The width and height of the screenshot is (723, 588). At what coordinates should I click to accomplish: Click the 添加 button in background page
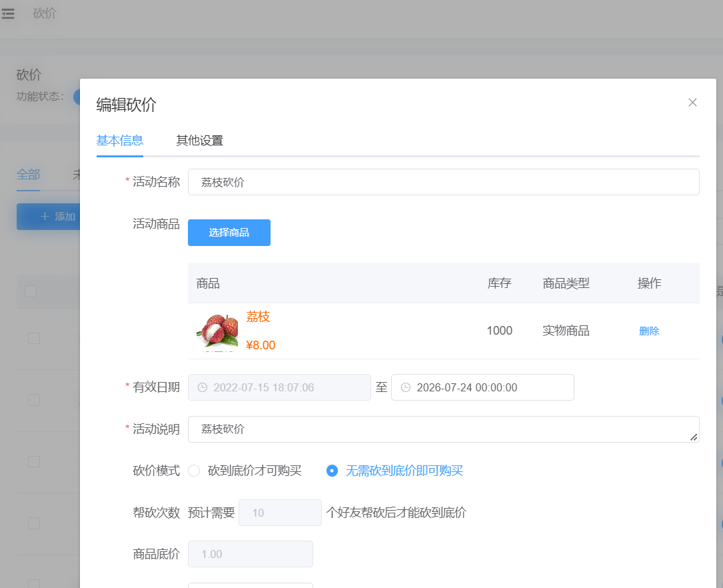point(49,217)
